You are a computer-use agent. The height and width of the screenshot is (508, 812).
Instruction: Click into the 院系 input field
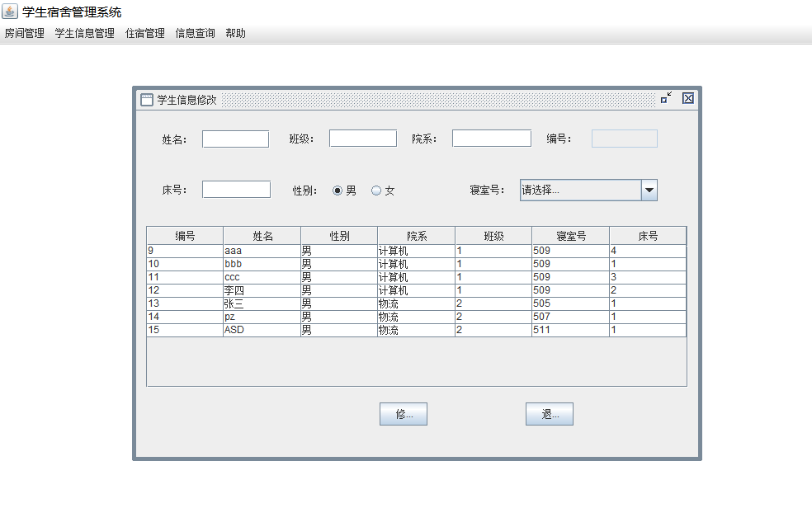click(491, 139)
